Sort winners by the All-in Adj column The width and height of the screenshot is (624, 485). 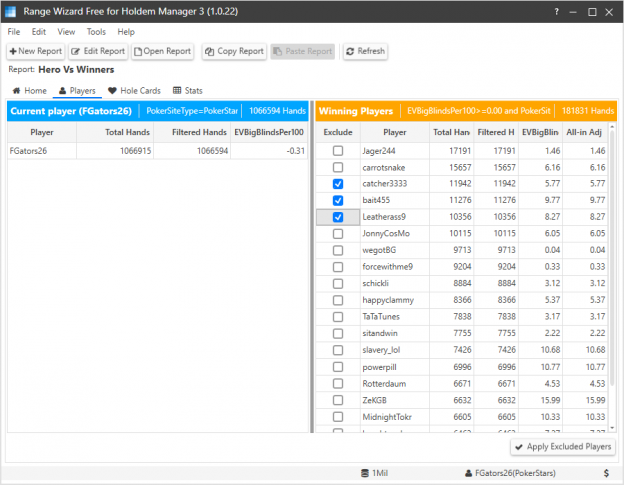(584, 132)
